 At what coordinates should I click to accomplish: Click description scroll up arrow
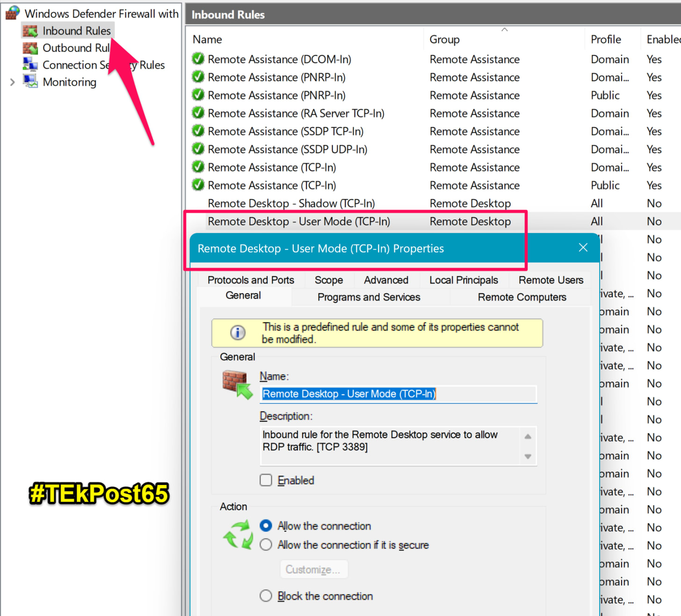[528, 436]
